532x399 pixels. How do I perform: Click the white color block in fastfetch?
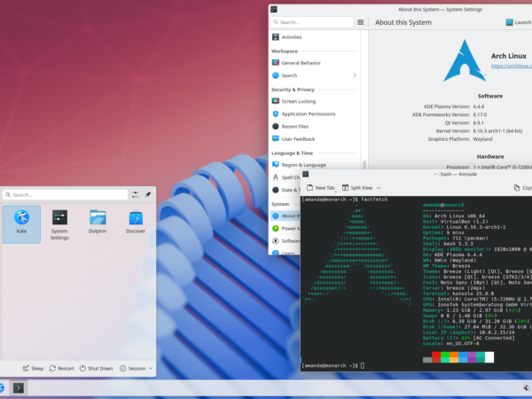coord(489,357)
